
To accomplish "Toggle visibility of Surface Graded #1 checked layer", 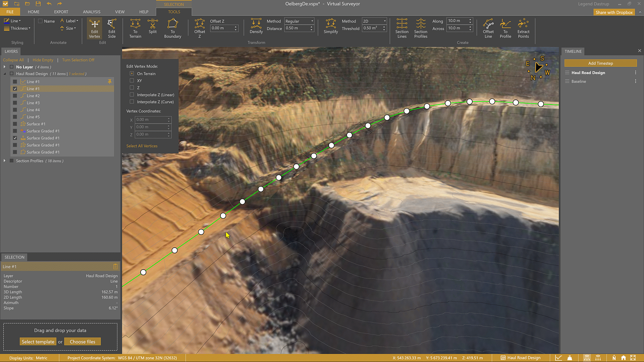I will [x=15, y=138].
